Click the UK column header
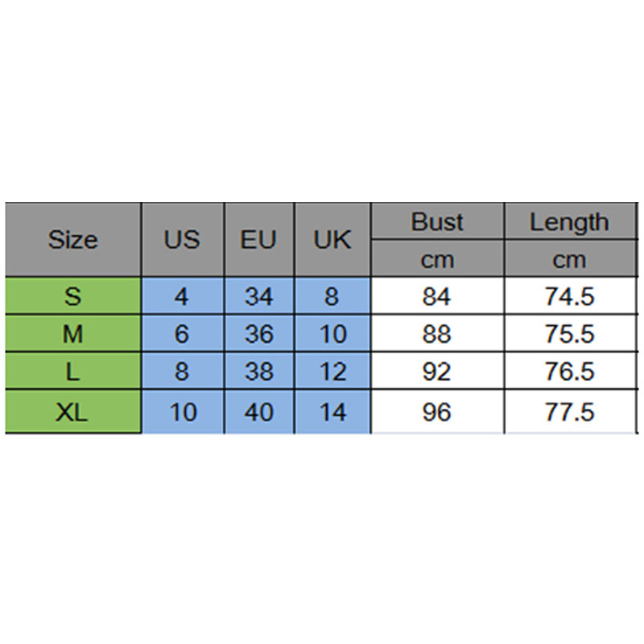644x644 pixels. point(332,240)
